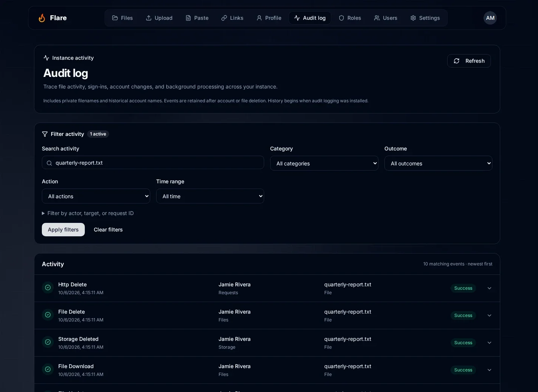Click Apply filters
Viewport: 538px width, 392px height.
63,230
